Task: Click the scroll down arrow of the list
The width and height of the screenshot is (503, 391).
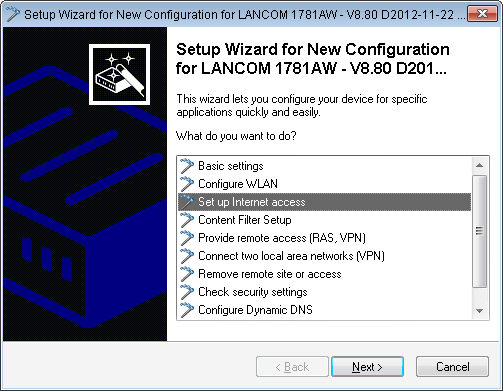Action: point(480,311)
